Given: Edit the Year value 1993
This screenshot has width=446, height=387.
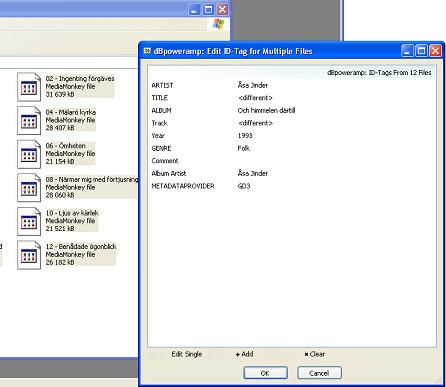Looking at the screenshot, I should (x=245, y=136).
